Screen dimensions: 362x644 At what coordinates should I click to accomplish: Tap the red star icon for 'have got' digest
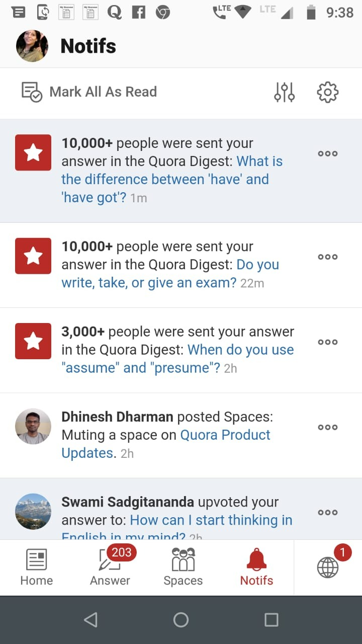(x=33, y=152)
